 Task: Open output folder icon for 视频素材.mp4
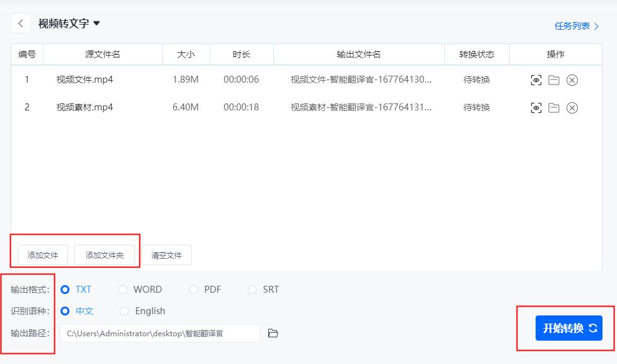pyautogui.click(x=554, y=107)
